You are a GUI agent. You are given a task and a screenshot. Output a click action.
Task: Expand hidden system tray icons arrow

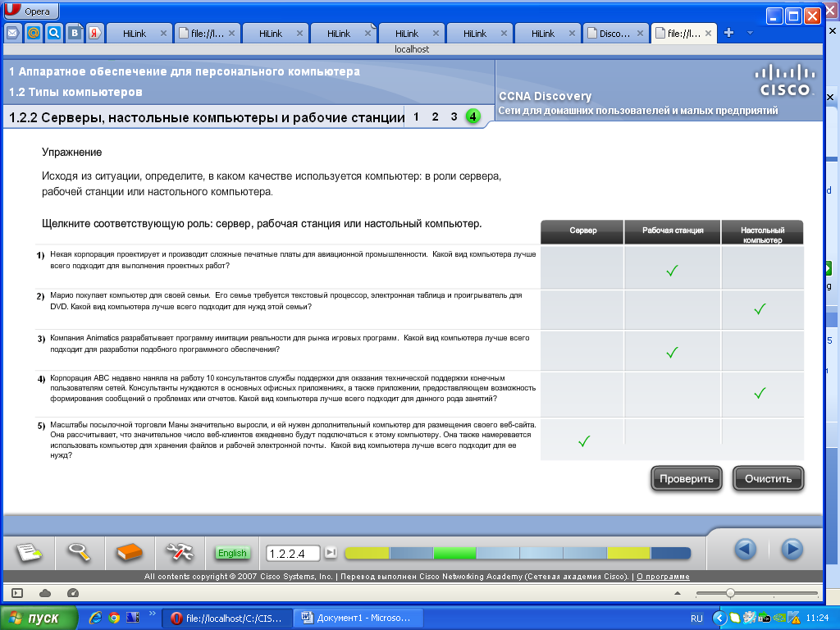(719, 619)
